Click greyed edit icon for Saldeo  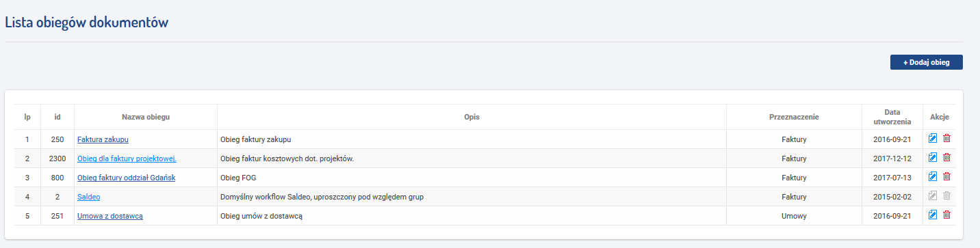[x=932, y=196]
